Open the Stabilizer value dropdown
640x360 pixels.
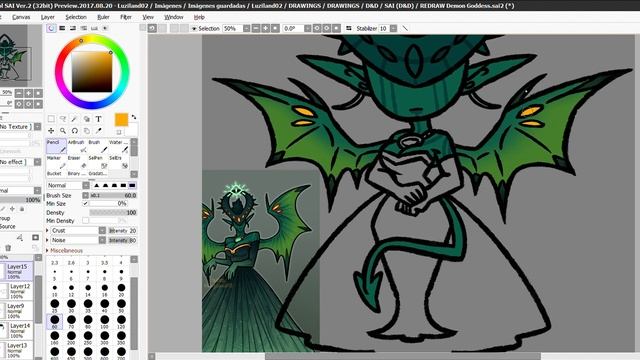coord(393,28)
